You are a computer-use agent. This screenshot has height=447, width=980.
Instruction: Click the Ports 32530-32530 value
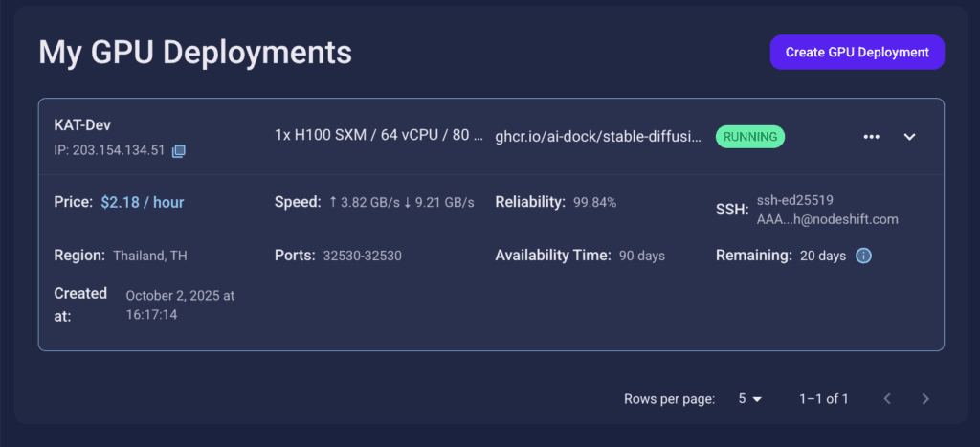362,256
